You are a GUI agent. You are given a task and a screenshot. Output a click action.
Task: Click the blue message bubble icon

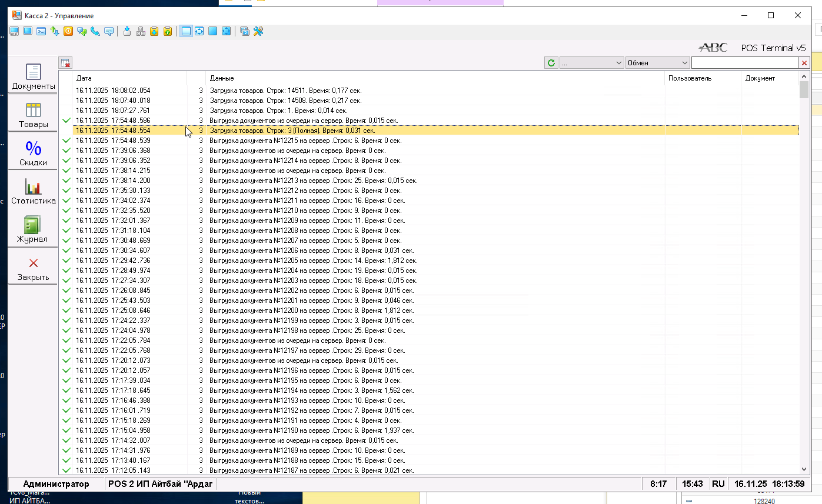(109, 32)
